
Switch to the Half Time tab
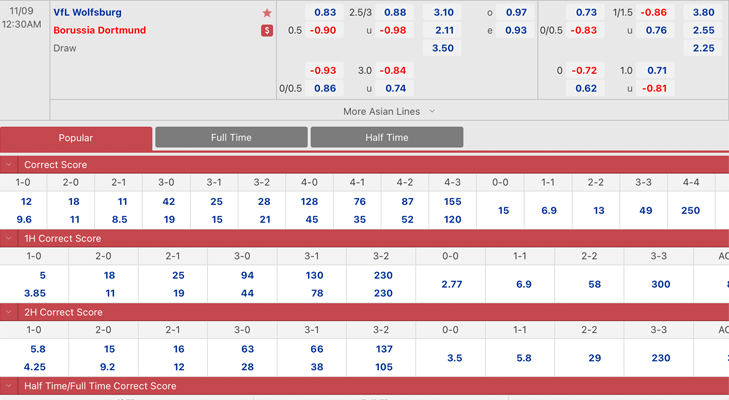(x=387, y=138)
